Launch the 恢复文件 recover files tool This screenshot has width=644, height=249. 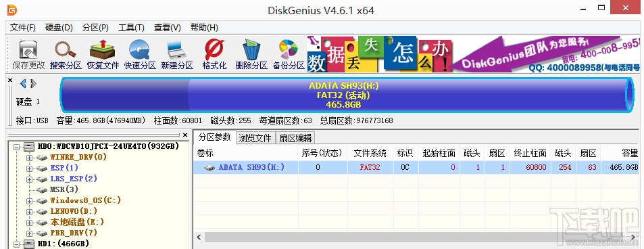click(x=103, y=55)
